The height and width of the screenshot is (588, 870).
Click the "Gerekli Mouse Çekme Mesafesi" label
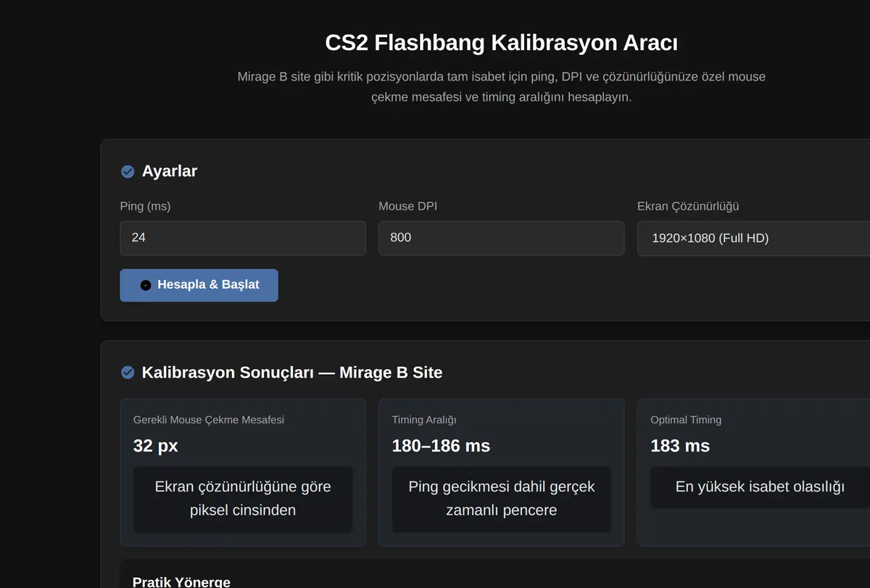(x=209, y=420)
